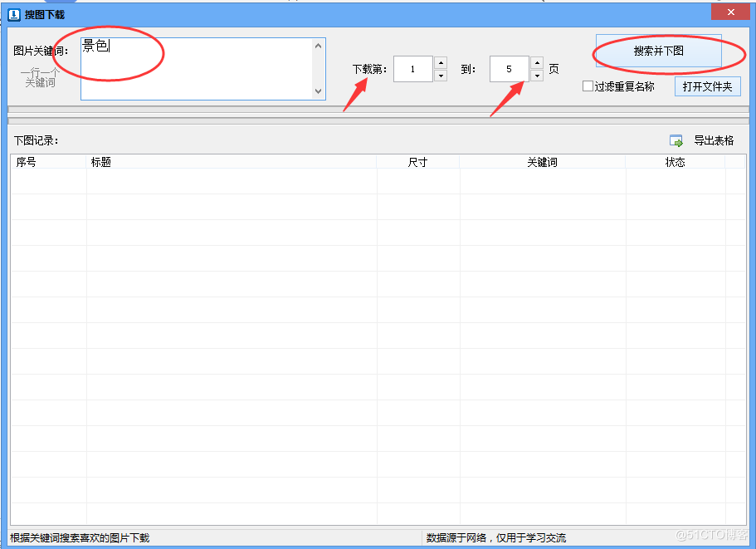
Task: Click the 导出表格 export icon
Action: [676, 141]
